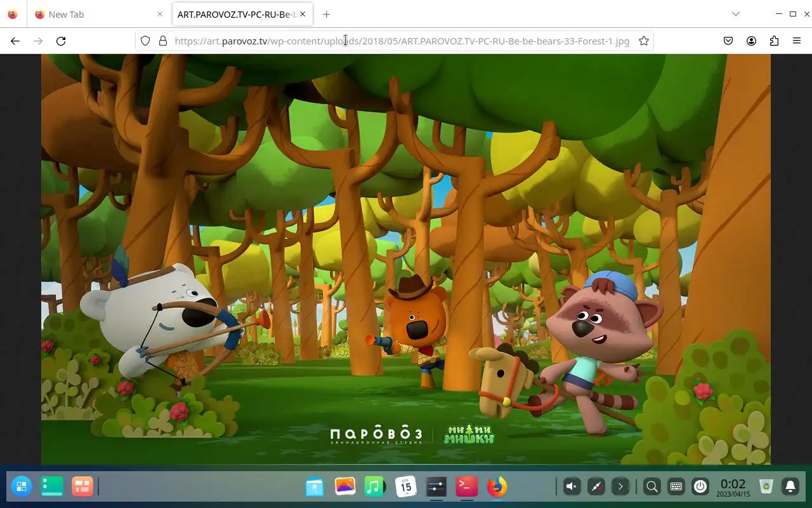The image size is (812, 508).
Task: Expand the list all tabs chevron
Action: tap(736, 14)
